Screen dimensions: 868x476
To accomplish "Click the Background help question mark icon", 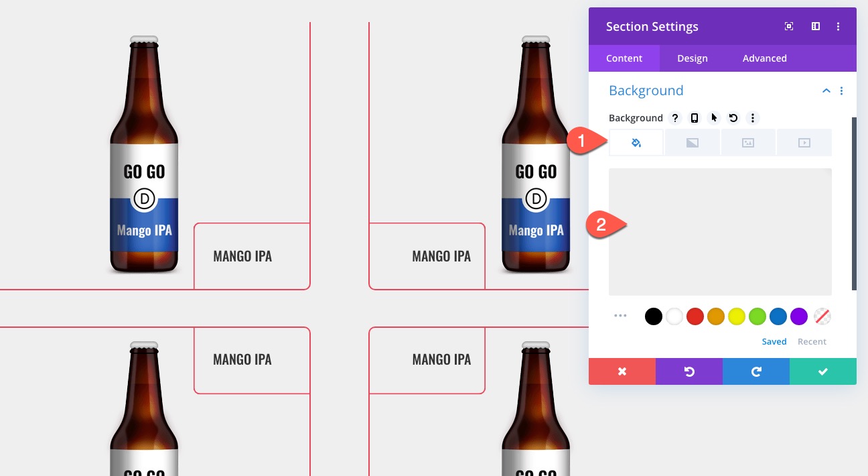I will (675, 118).
